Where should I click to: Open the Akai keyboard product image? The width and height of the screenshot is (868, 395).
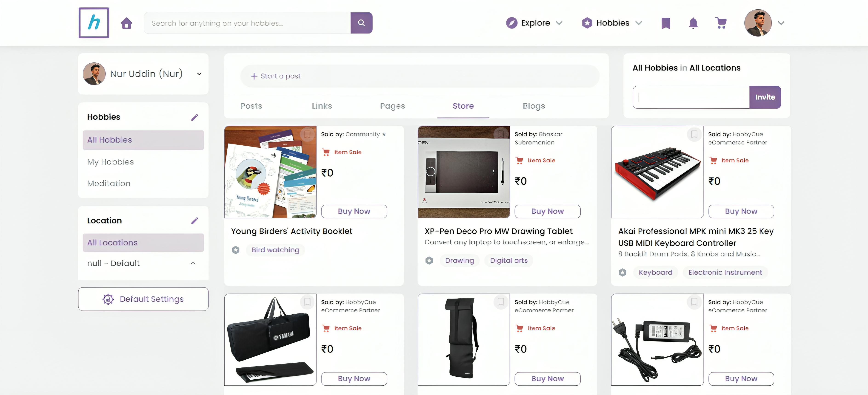click(x=657, y=172)
